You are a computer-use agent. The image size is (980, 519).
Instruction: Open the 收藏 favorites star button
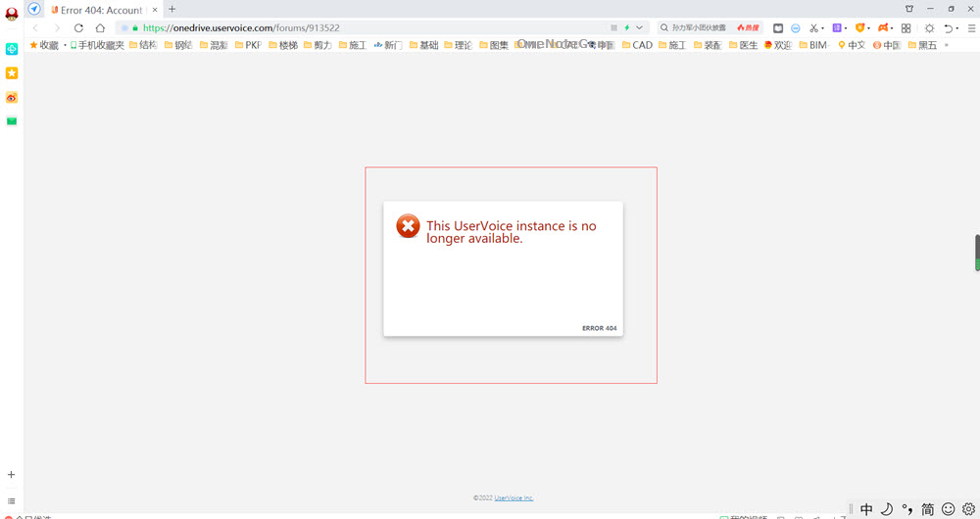click(44, 45)
